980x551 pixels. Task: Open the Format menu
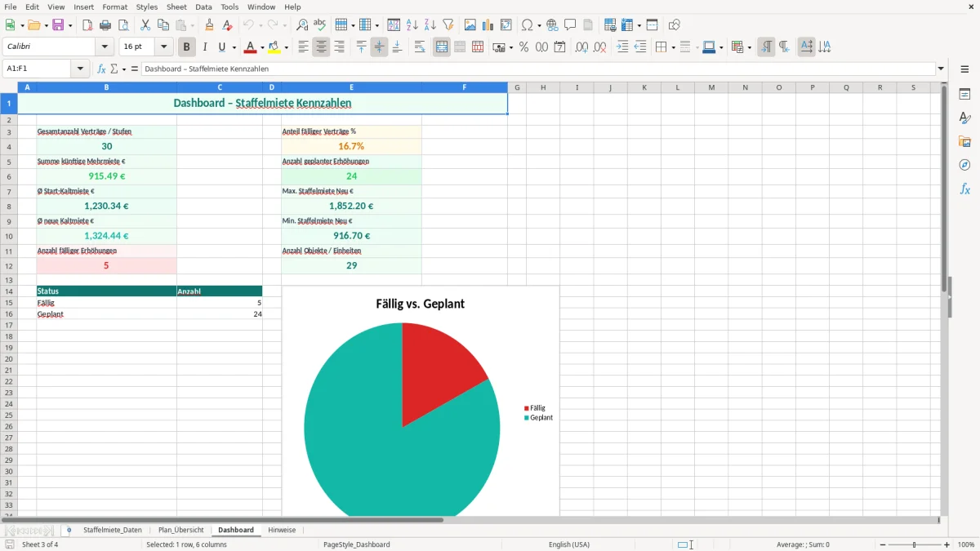pos(115,7)
